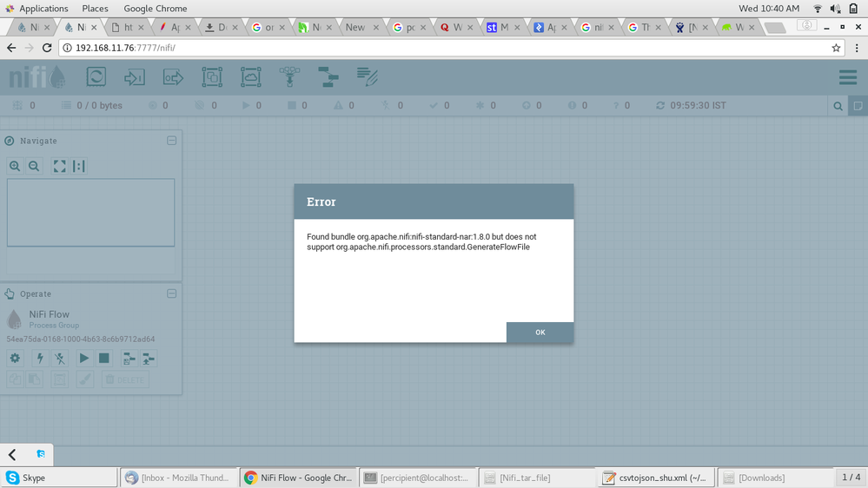
Task: Switch to csvtojson_shu.xml editor window
Action: tap(657, 478)
